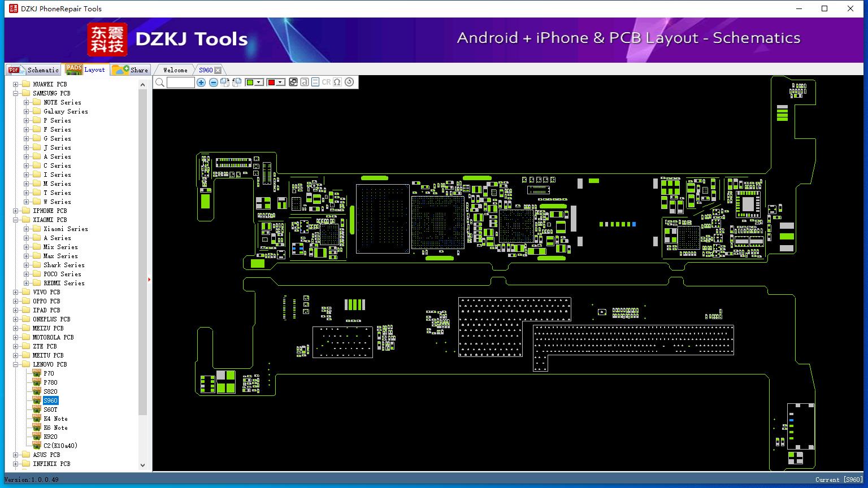
Task: Expand the REDMI Series node
Action: click(27, 283)
